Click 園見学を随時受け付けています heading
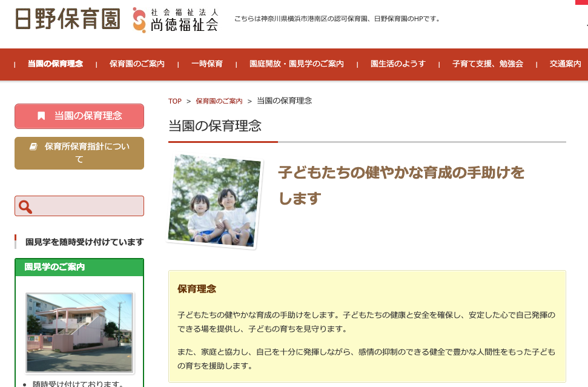The width and height of the screenshot is (588, 387). [x=84, y=242]
